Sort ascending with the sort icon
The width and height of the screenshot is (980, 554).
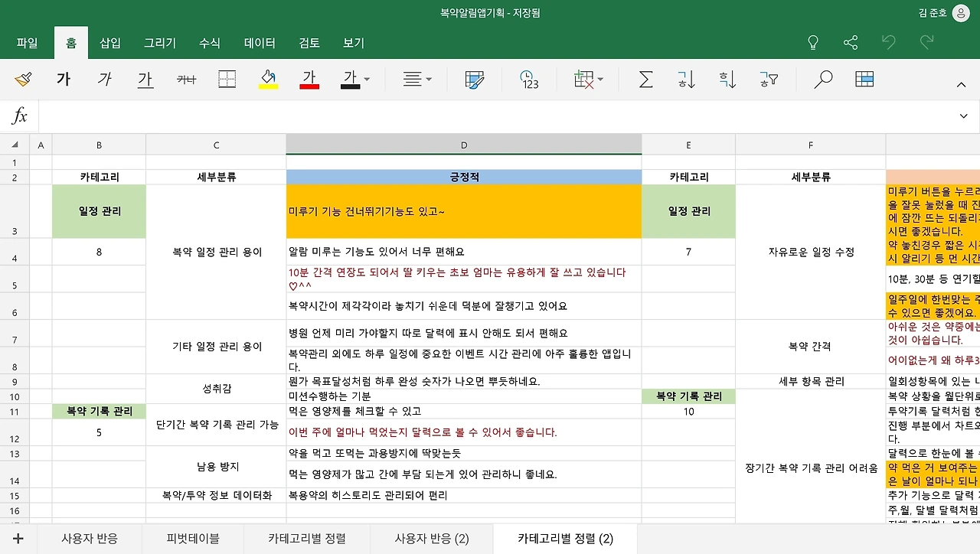686,79
